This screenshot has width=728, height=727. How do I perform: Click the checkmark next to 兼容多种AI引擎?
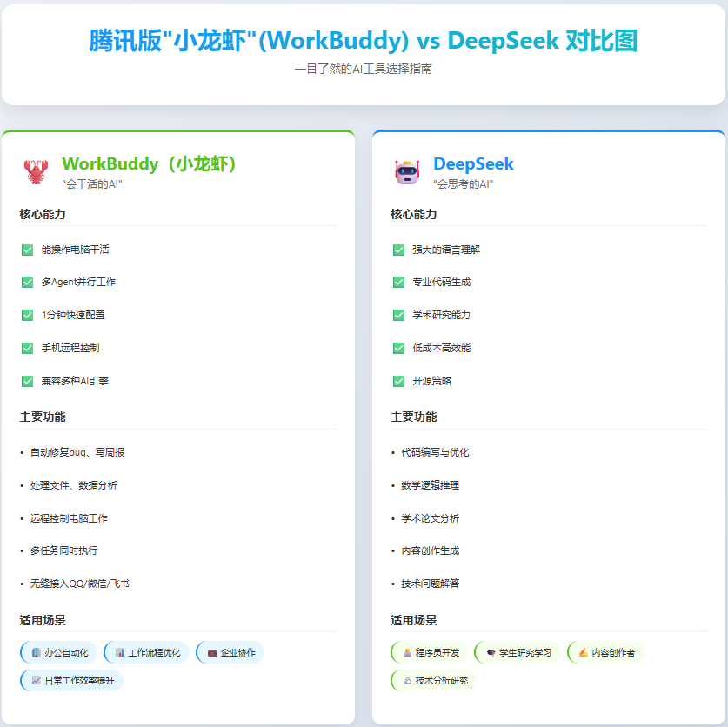click(27, 381)
